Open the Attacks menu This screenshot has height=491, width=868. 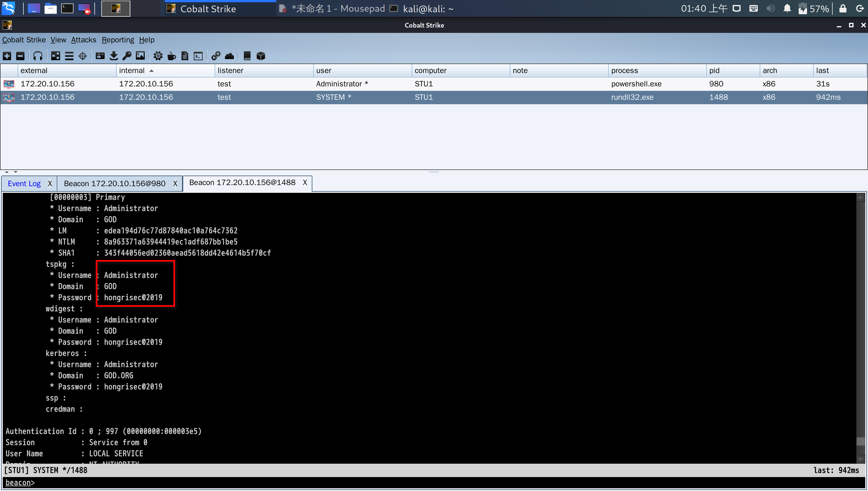[x=83, y=40]
